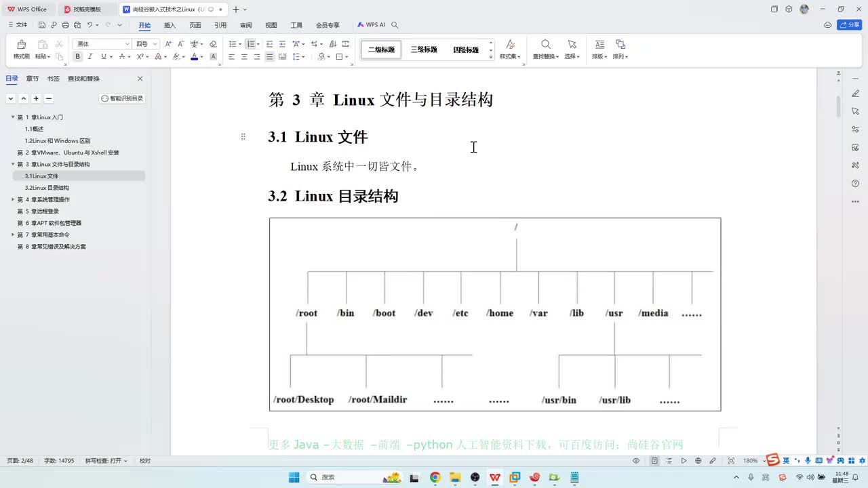Open Find and Replace (查找替换) tool
The width and height of the screenshot is (868, 488).
coord(545,49)
